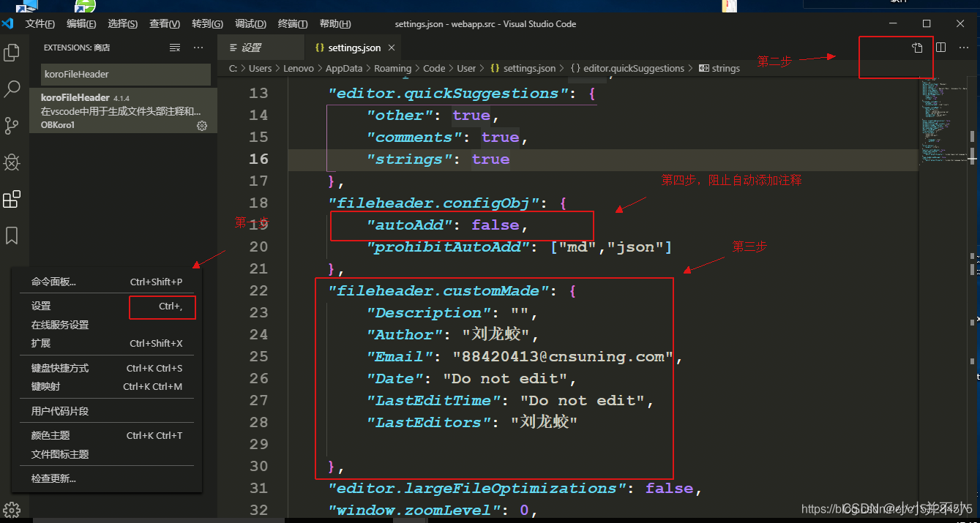Expand the Roaming breadcrumb segment
980x523 pixels.
[393, 68]
